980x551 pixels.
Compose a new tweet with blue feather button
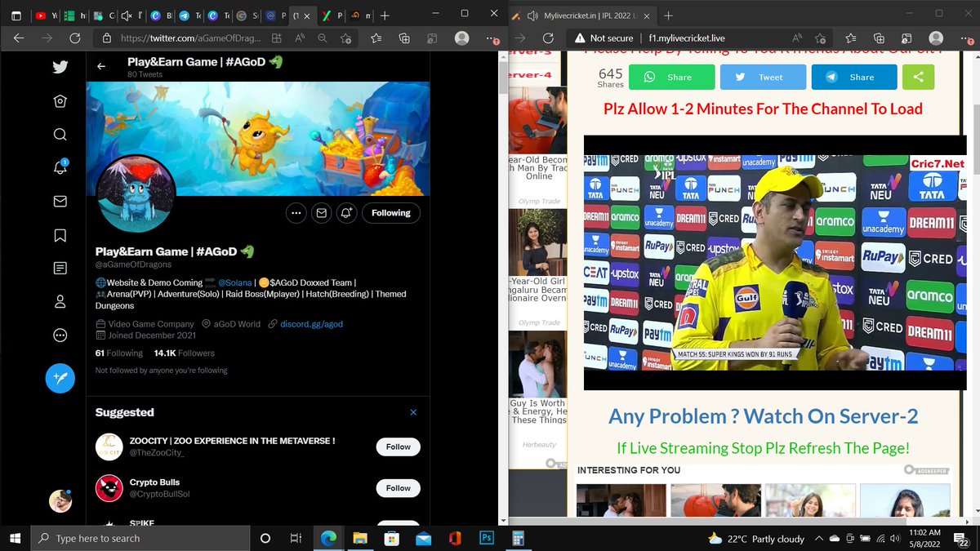click(x=60, y=378)
